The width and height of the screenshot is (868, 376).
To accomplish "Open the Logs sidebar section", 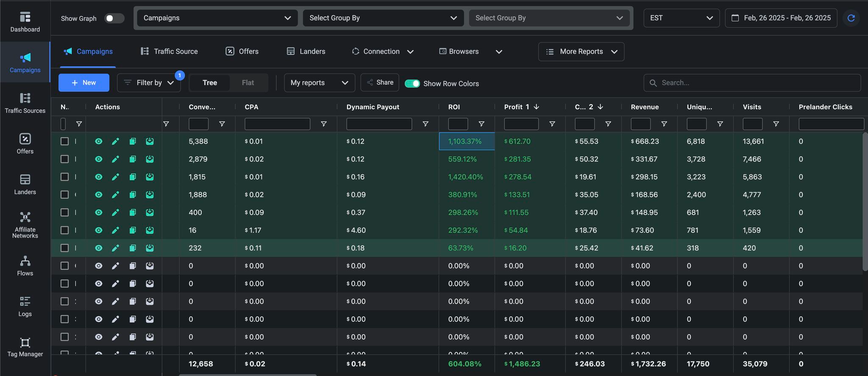I will tap(25, 306).
